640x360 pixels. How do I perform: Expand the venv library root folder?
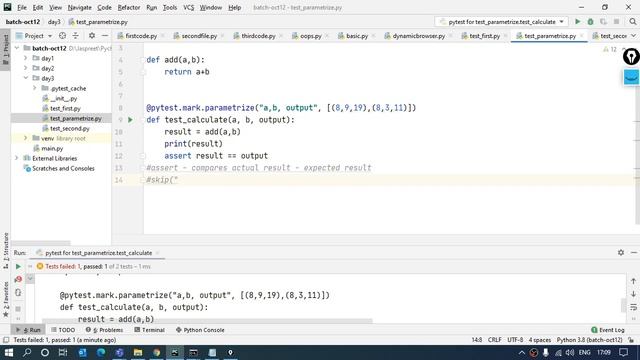[x=26, y=138]
